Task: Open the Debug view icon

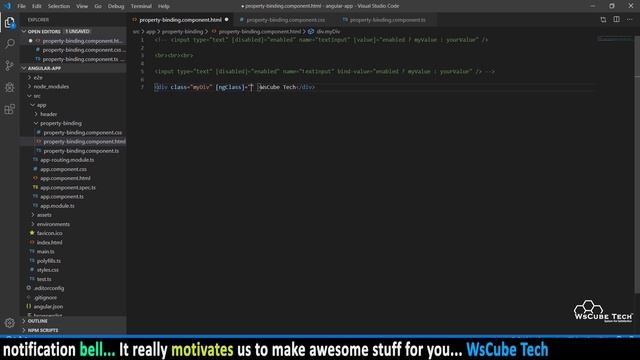Action: coord(9,87)
